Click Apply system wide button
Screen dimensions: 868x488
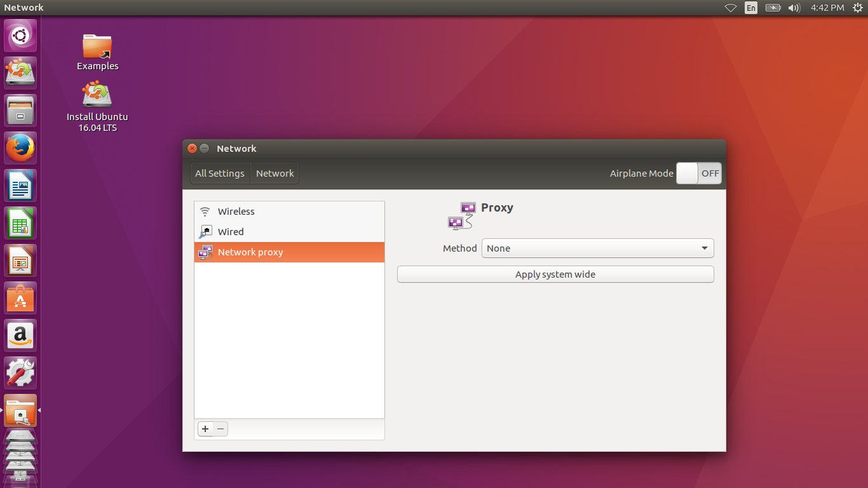pos(555,274)
